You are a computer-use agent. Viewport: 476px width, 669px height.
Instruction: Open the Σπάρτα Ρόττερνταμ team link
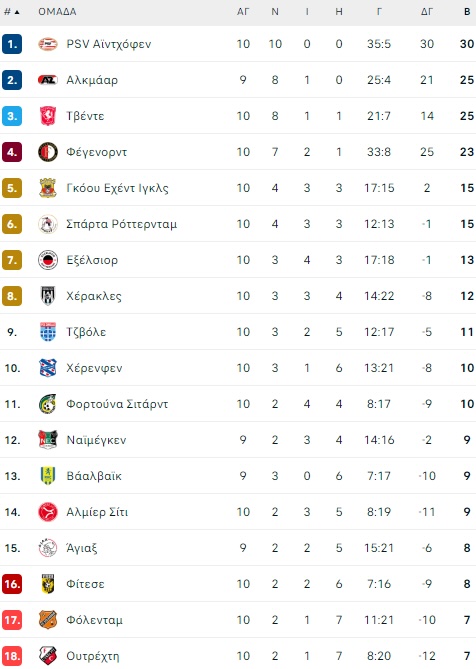(x=122, y=224)
